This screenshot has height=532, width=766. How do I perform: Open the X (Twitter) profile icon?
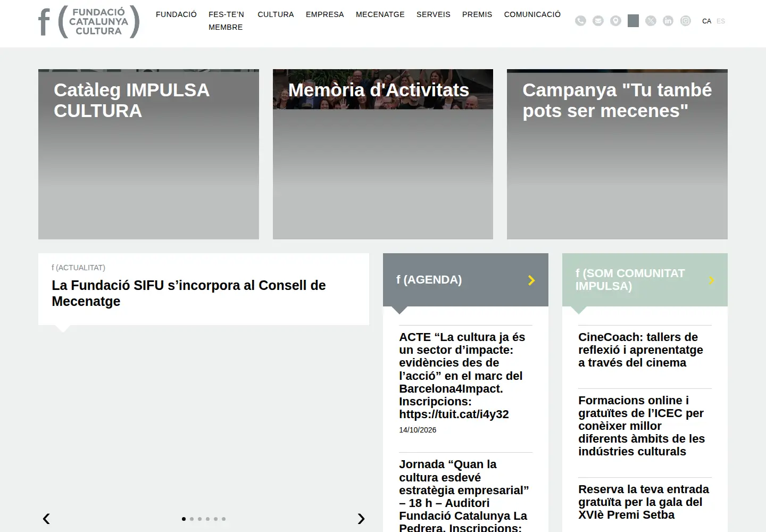point(651,21)
